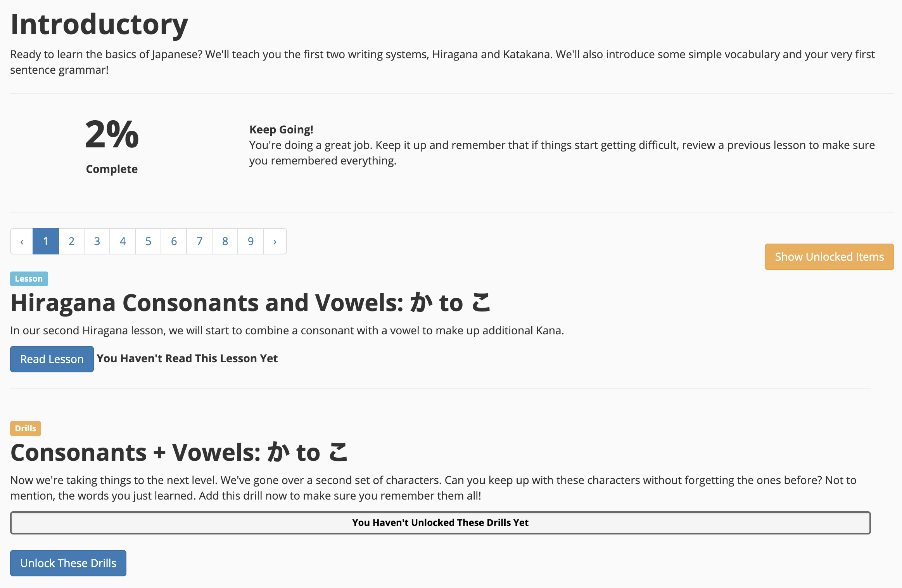This screenshot has height=588, width=902.
Task: Click the 'Show Unlocked Items' button
Action: tap(828, 256)
